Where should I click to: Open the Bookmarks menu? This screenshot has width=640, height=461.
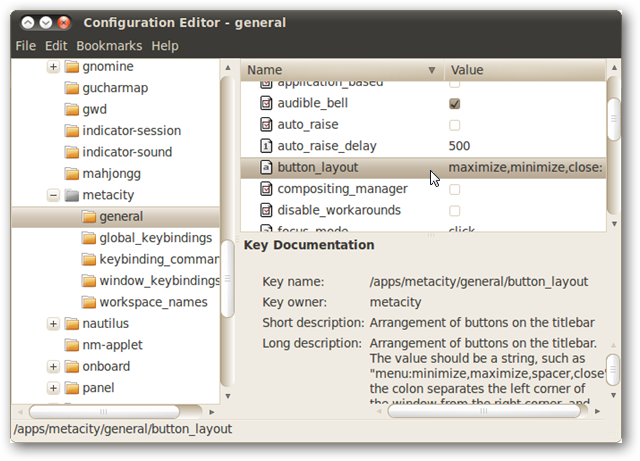click(109, 46)
